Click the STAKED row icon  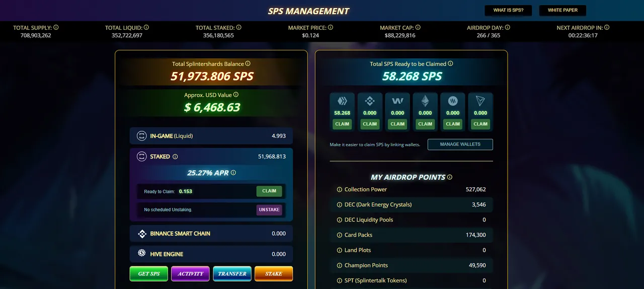point(141,157)
